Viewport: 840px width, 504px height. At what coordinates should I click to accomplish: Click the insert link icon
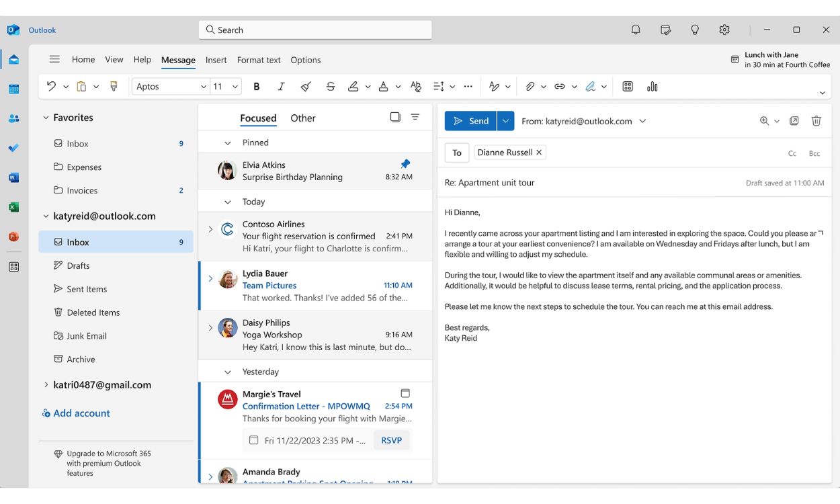559,87
